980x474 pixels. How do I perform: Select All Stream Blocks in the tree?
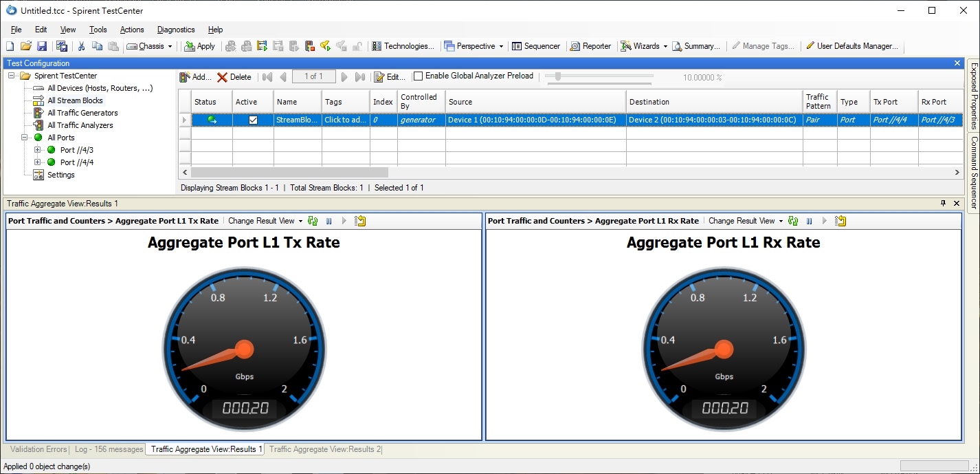[75, 100]
